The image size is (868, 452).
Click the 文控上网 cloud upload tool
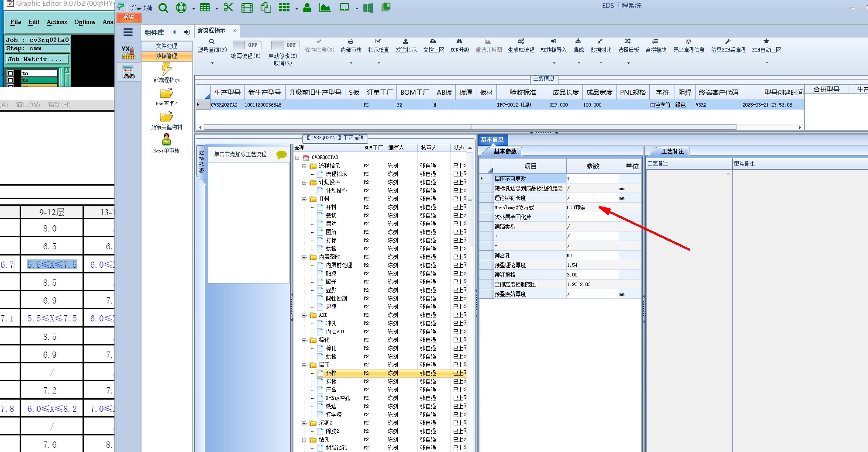pos(434,45)
